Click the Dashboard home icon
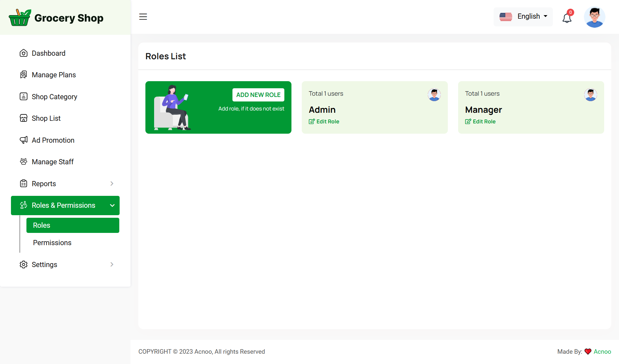This screenshot has height=364, width=619. pos(24,53)
